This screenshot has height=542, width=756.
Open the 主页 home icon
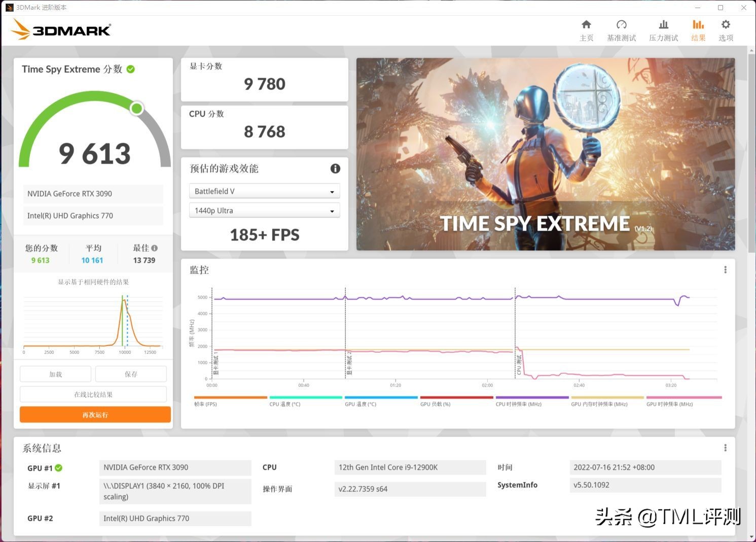coord(586,29)
